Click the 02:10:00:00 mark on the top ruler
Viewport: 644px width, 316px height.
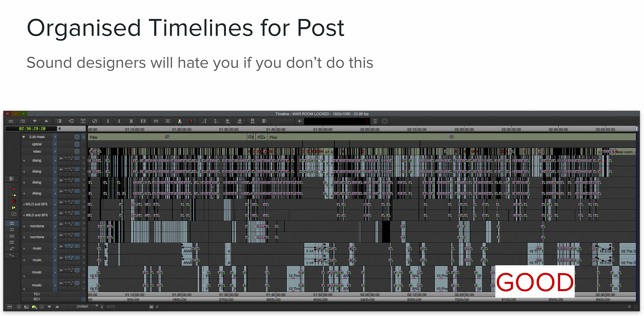417,129
